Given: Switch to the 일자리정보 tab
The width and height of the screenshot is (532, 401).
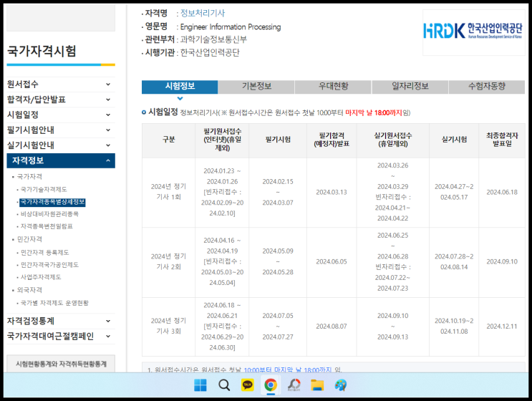Looking at the screenshot, I should pos(410,87).
